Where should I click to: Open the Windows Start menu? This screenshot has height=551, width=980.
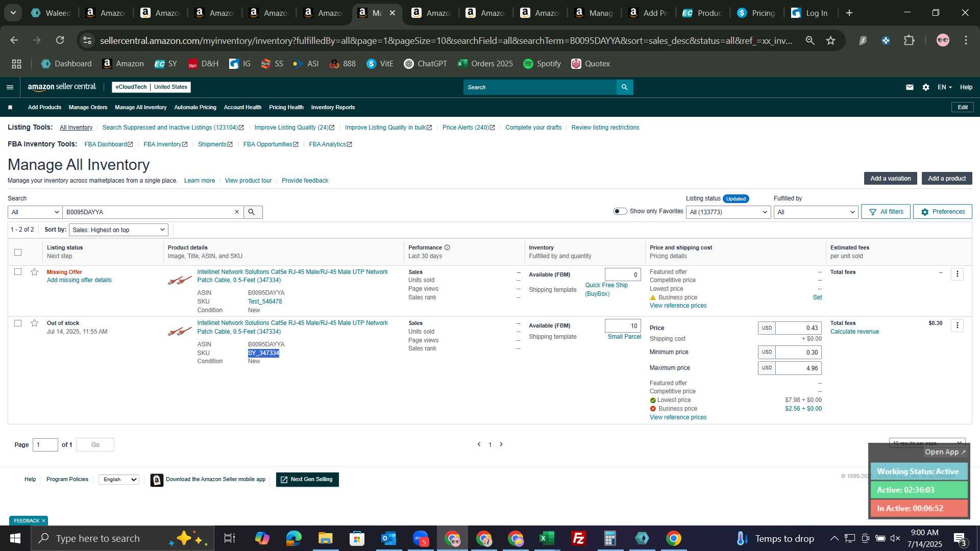pyautogui.click(x=15, y=538)
